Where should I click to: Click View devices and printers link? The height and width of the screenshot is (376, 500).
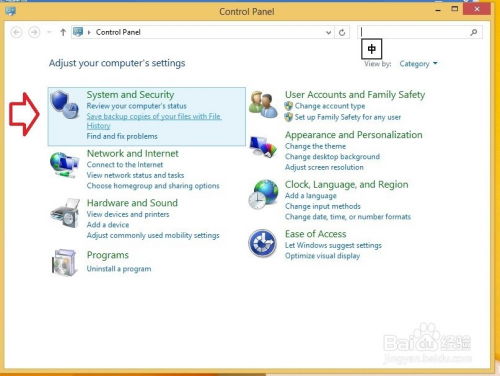128,214
